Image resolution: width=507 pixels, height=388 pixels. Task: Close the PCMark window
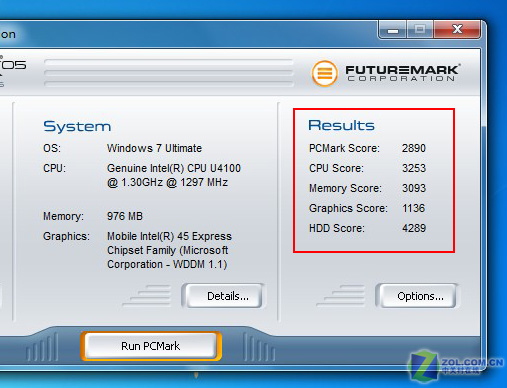pos(457,29)
